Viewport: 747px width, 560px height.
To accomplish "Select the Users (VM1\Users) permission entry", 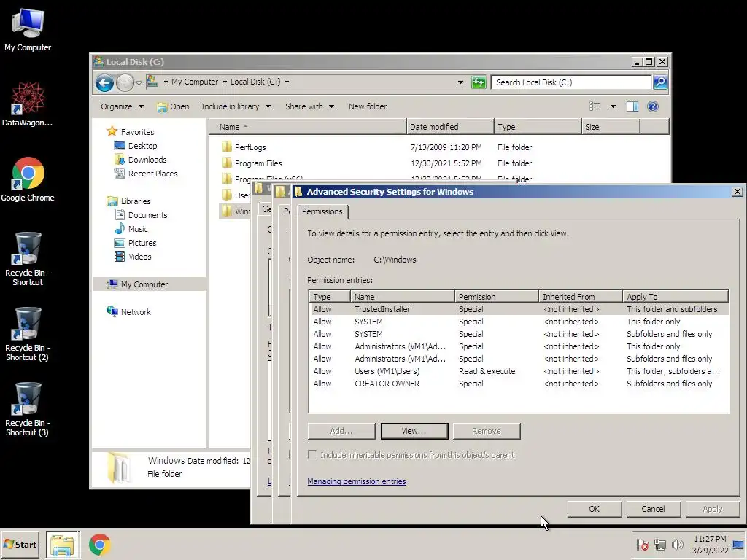I will point(519,371).
